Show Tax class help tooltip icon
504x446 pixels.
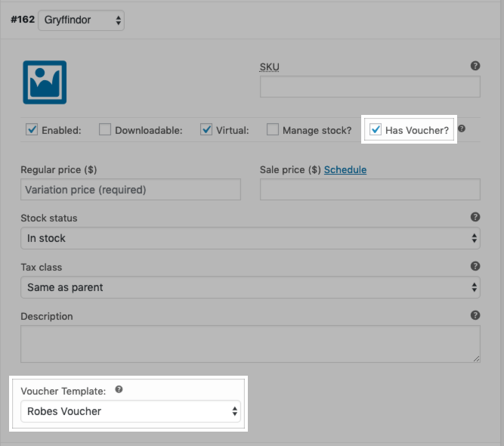[x=475, y=266]
